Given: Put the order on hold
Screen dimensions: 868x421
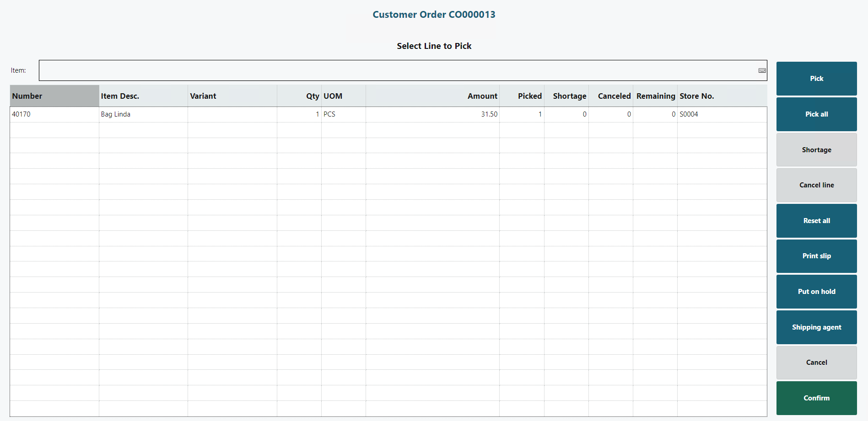Looking at the screenshot, I should [x=816, y=292].
